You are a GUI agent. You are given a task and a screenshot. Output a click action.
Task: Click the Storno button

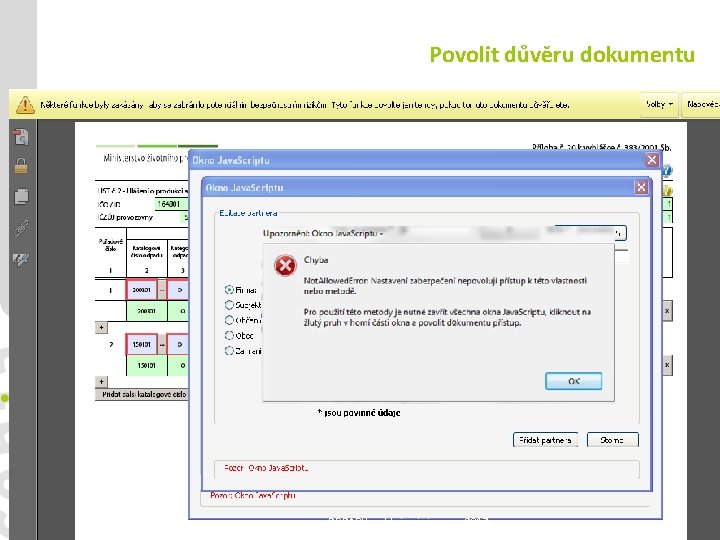(x=613, y=440)
